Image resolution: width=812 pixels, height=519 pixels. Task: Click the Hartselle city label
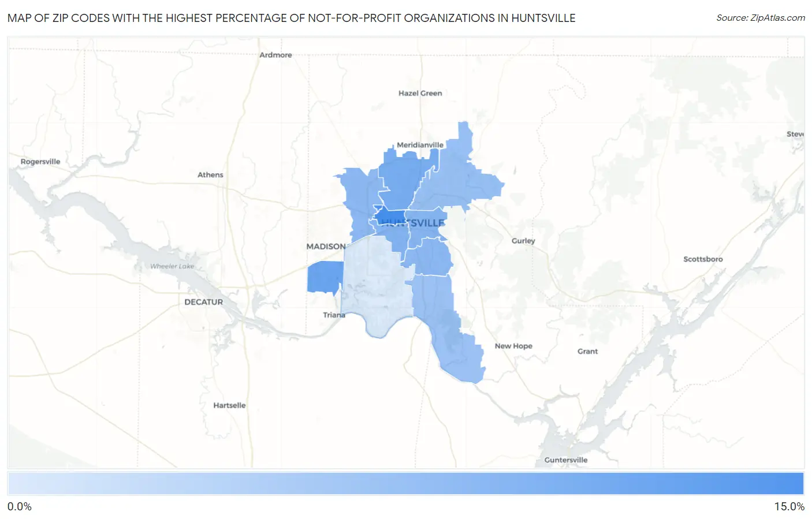[x=229, y=405]
